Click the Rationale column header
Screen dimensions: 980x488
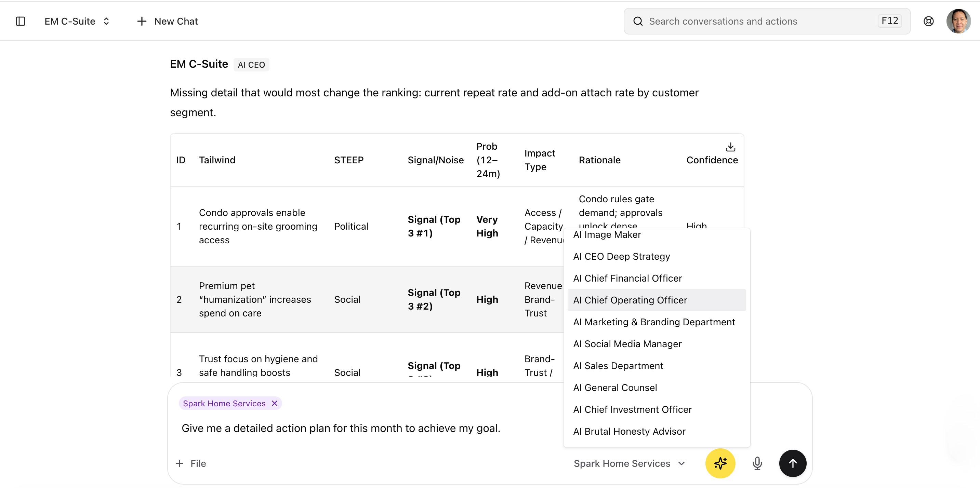pos(599,160)
